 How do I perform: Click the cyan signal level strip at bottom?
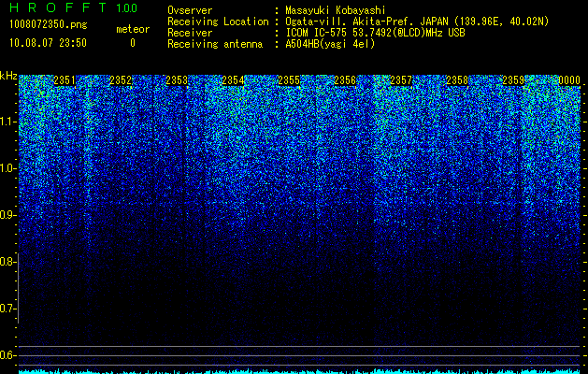(x=299, y=371)
